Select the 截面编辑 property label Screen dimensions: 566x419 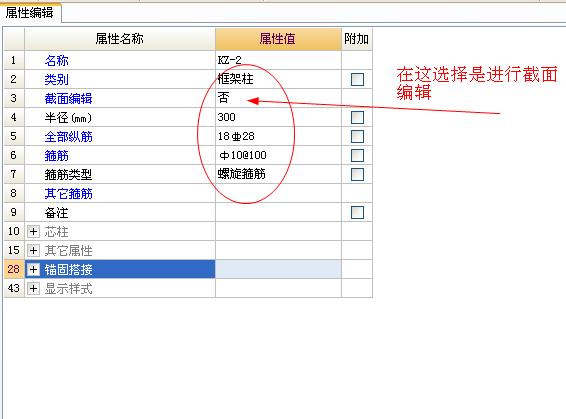coord(69,99)
